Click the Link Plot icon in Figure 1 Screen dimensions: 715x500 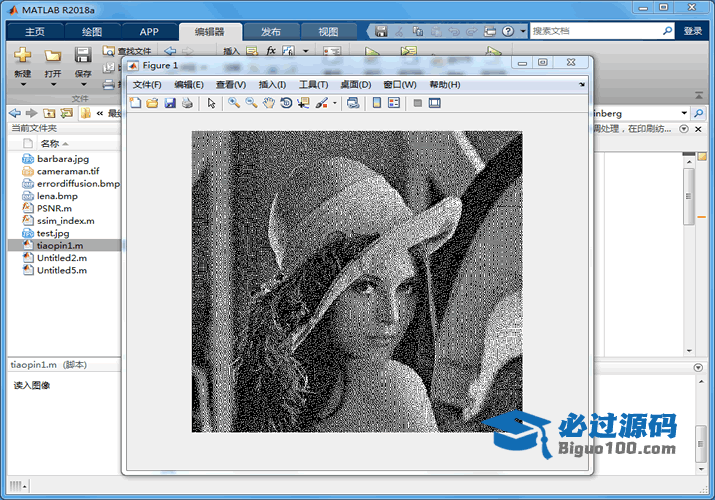[x=353, y=103]
